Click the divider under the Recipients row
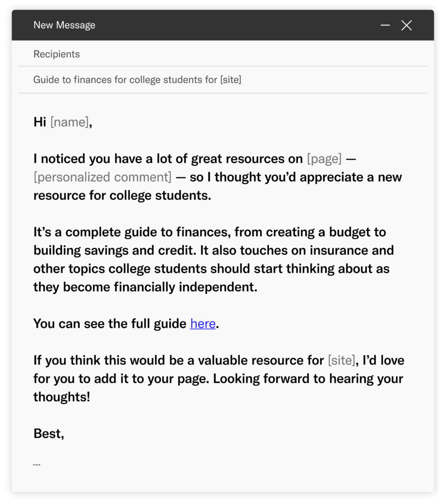 (x=223, y=67)
